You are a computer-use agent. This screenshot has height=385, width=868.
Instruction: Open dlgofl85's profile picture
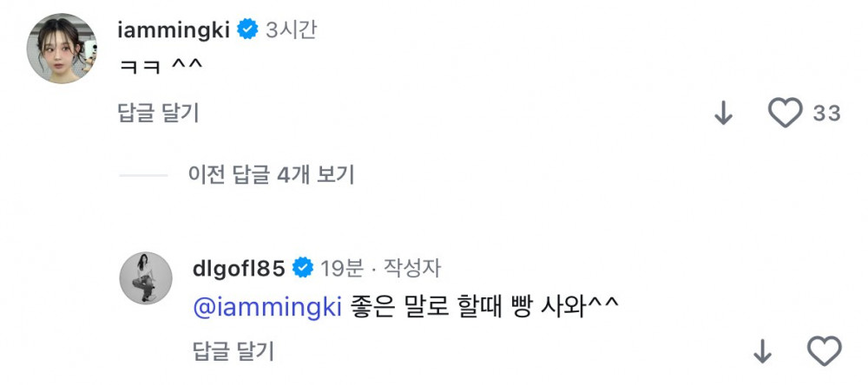click(x=145, y=278)
